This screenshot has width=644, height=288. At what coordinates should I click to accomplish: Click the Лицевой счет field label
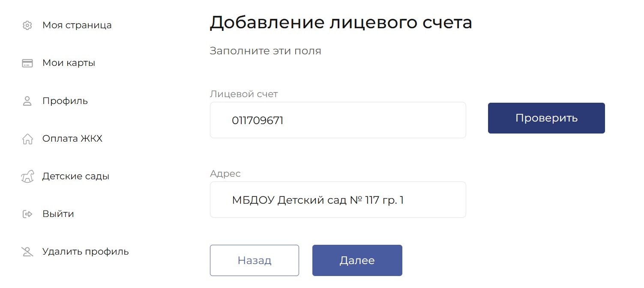pos(243,94)
